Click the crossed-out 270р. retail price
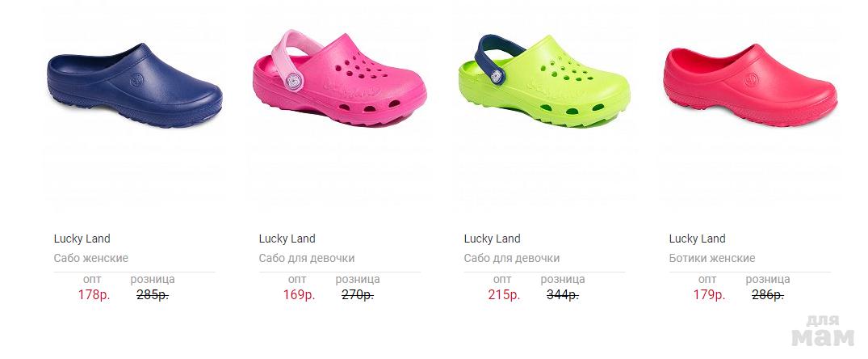The width and height of the screenshot is (868, 359). [x=358, y=295]
